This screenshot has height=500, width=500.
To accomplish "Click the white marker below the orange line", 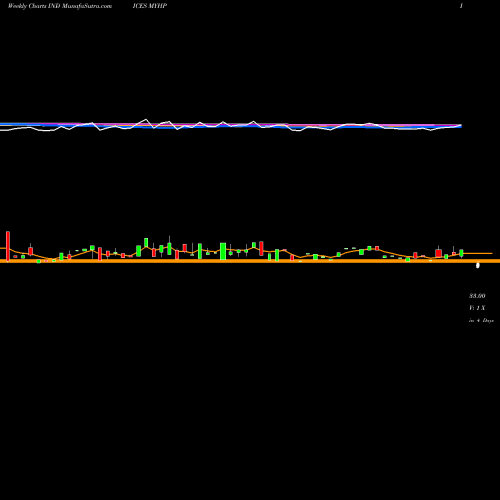I will coord(478,265).
